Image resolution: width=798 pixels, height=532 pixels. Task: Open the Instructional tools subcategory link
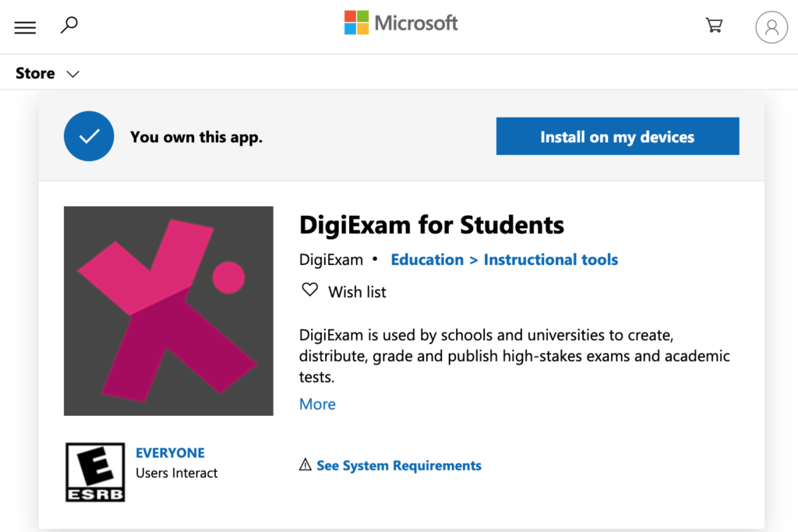pos(551,259)
